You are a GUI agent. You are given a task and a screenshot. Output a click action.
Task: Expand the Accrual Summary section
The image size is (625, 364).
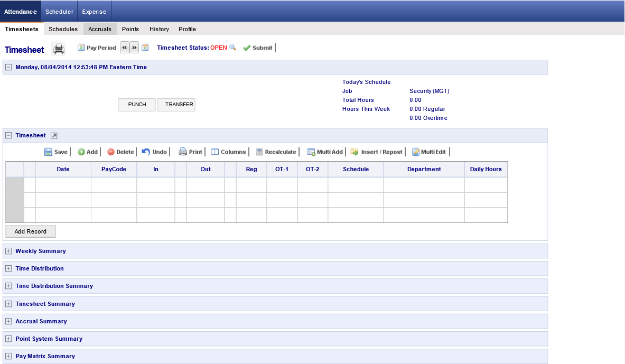(x=8, y=321)
